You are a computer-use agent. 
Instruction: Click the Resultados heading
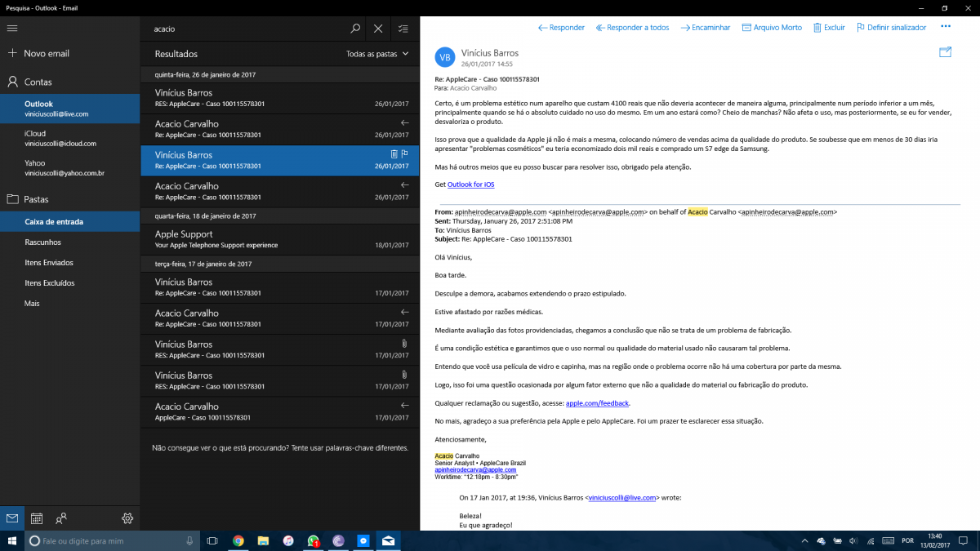(176, 54)
